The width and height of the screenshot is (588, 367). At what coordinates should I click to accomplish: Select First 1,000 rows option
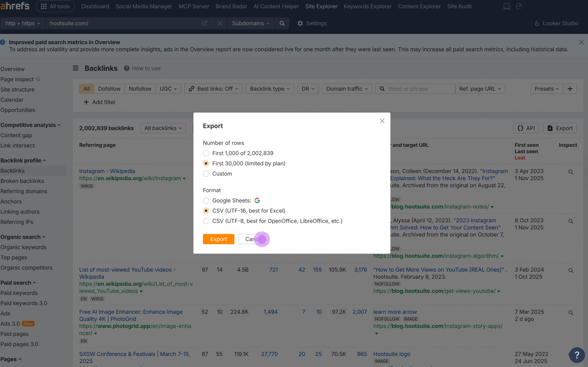pyautogui.click(x=206, y=153)
